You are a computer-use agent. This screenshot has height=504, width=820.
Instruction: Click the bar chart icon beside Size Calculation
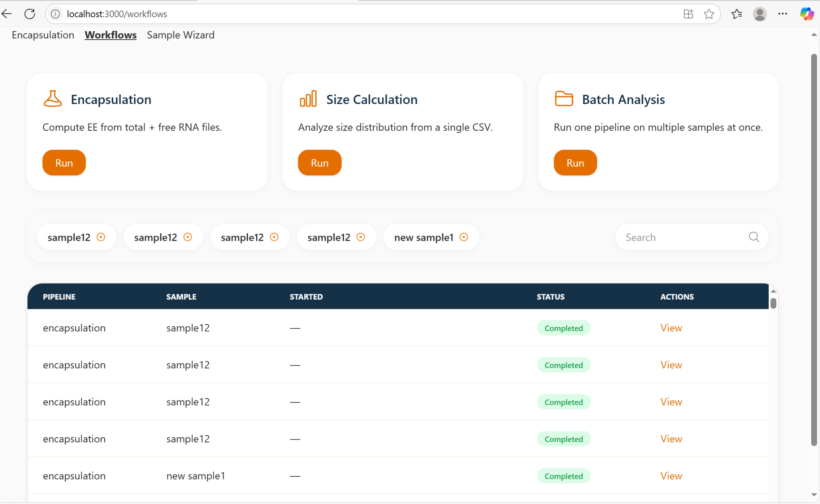(x=308, y=98)
